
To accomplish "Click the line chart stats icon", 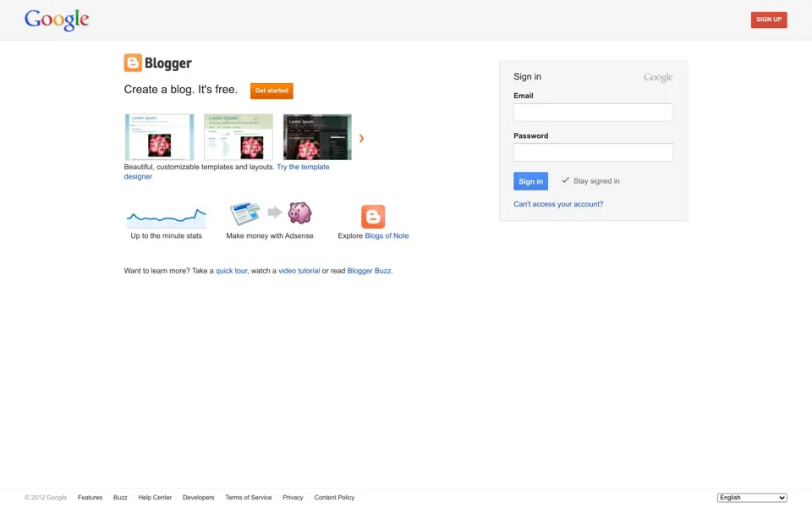I will pos(167,218).
